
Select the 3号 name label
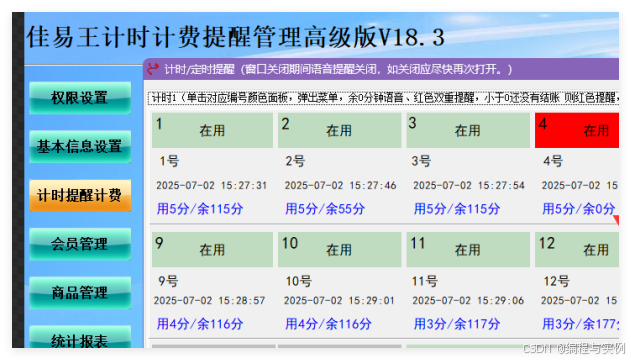[421, 161]
